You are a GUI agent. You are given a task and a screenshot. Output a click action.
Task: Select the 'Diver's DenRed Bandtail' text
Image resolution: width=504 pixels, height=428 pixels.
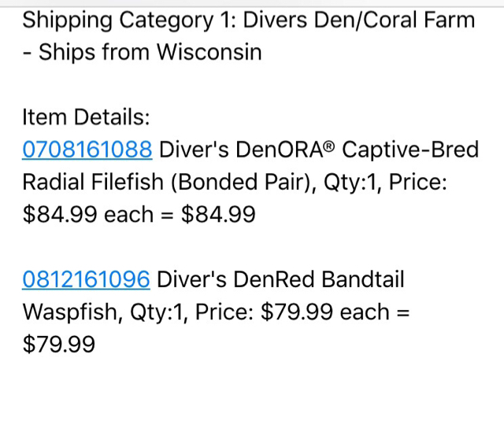point(280,279)
